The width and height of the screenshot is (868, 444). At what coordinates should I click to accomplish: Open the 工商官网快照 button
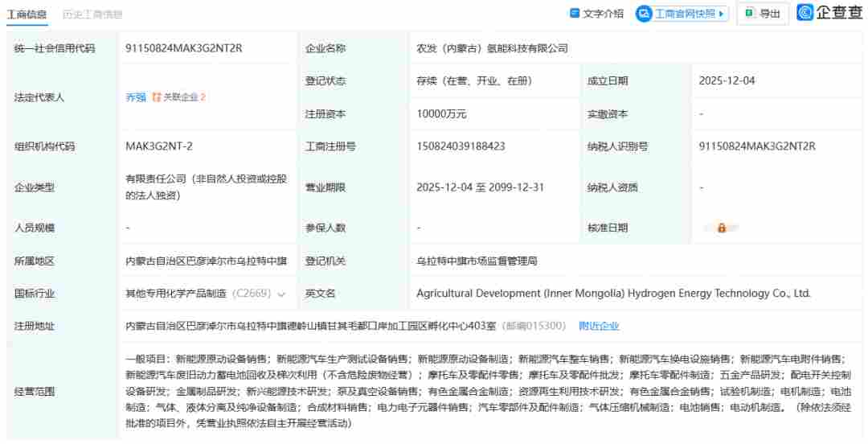pyautogui.click(x=682, y=14)
